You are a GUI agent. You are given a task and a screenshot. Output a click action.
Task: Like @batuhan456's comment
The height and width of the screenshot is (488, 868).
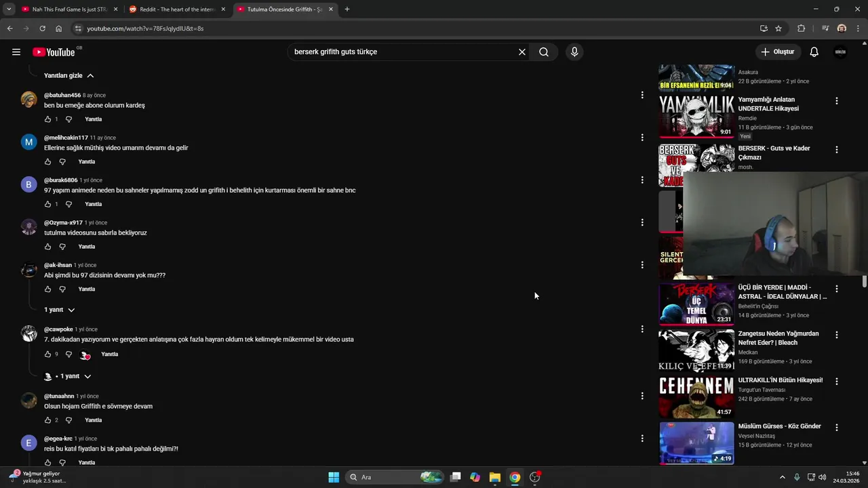[x=47, y=119]
